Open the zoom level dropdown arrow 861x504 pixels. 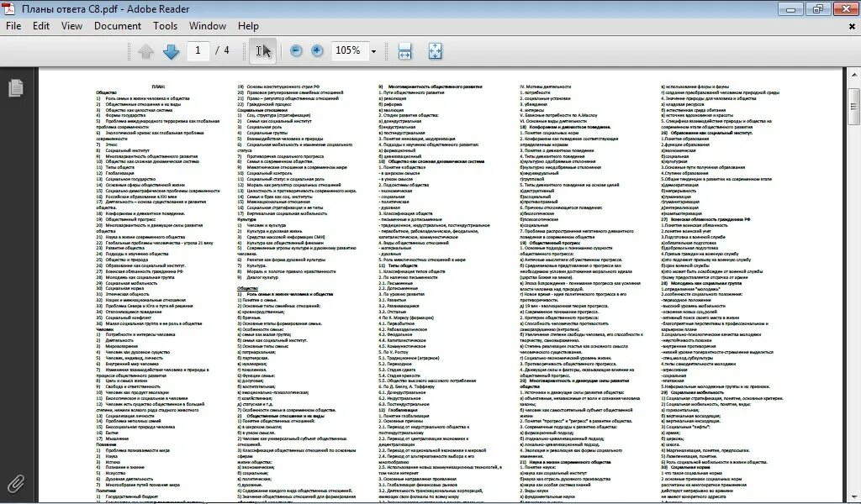coord(373,51)
